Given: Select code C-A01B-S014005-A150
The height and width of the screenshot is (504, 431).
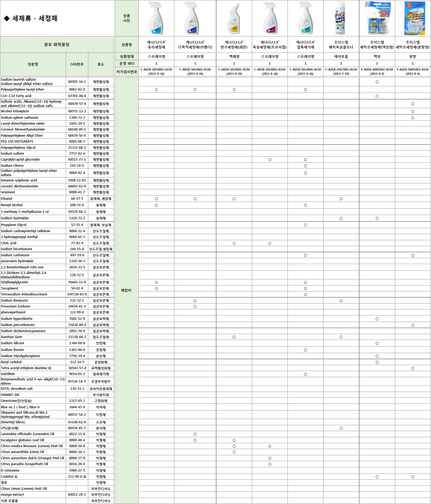Looking at the screenshot, I should pos(195,69).
